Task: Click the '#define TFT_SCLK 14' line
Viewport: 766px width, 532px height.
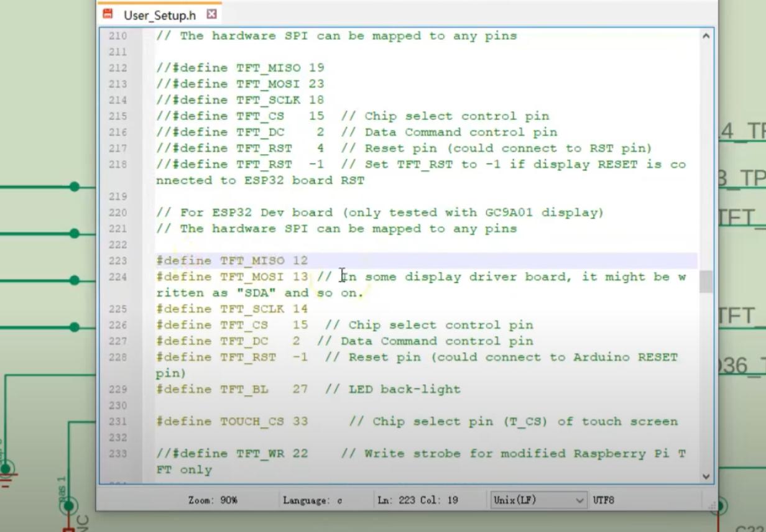Action: coord(232,309)
